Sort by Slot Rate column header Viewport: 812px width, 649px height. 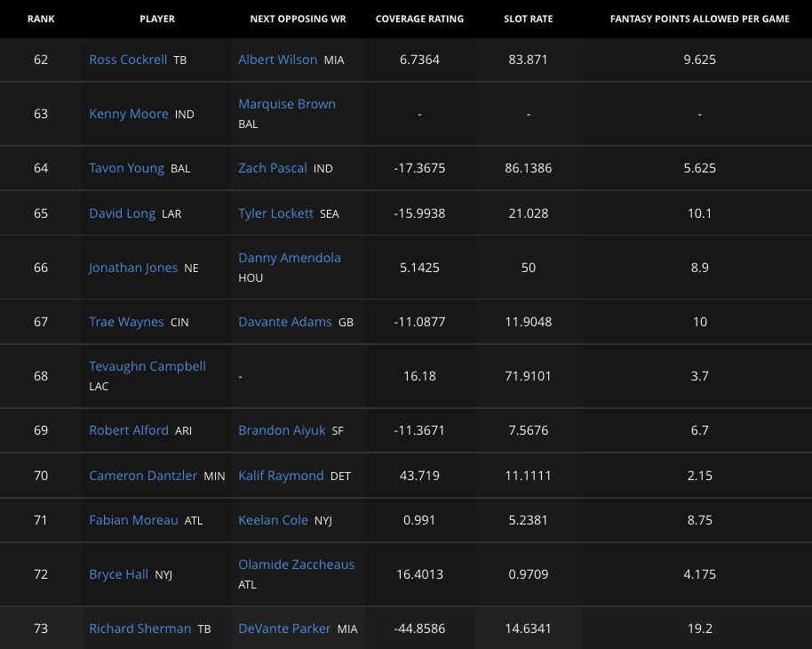(528, 19)
